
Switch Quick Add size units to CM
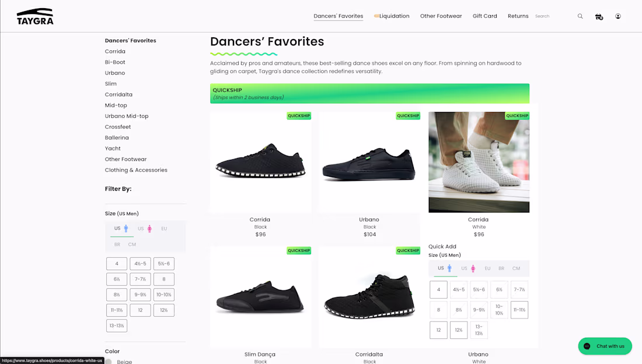pyautogui.click(x=516, y=268)
